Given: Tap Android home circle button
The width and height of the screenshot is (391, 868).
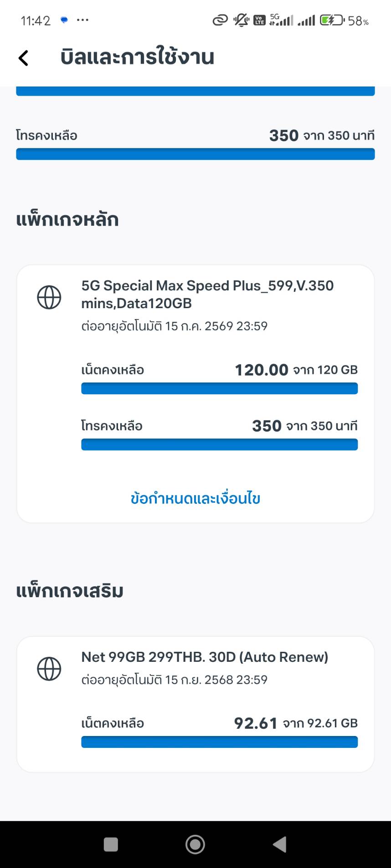Looking at the screenshot, I should click(x=195, y=844).
